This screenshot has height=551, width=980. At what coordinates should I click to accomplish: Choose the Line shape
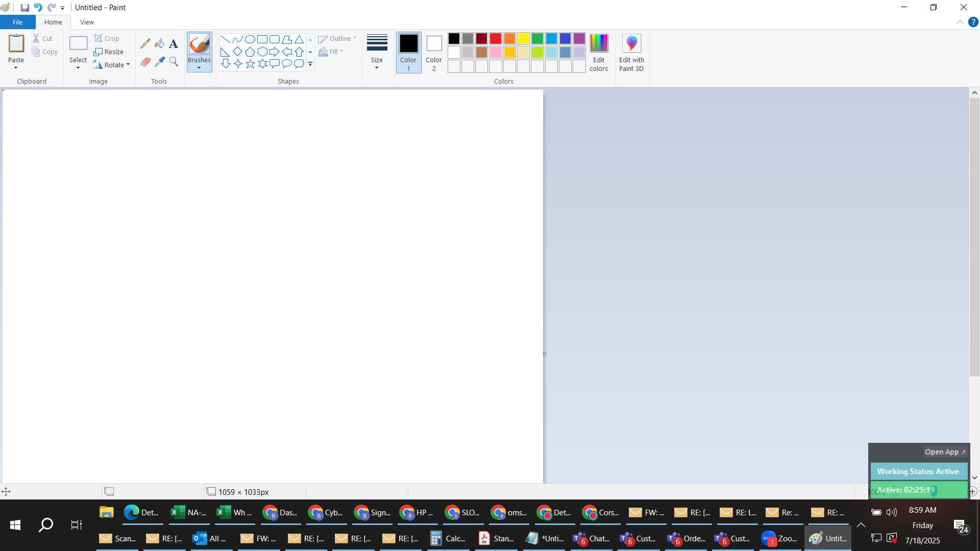(225, 39)
